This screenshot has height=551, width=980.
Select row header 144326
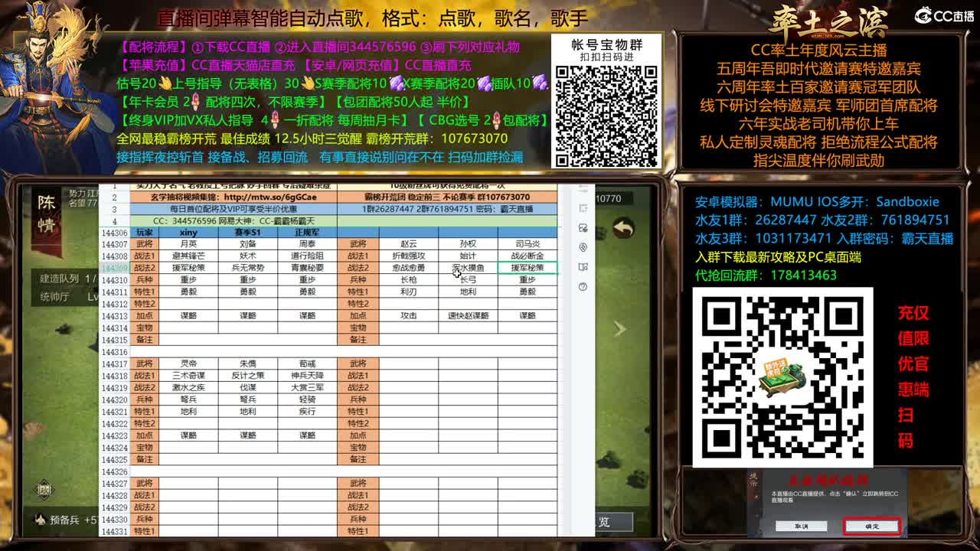click(x=114, y=471)
